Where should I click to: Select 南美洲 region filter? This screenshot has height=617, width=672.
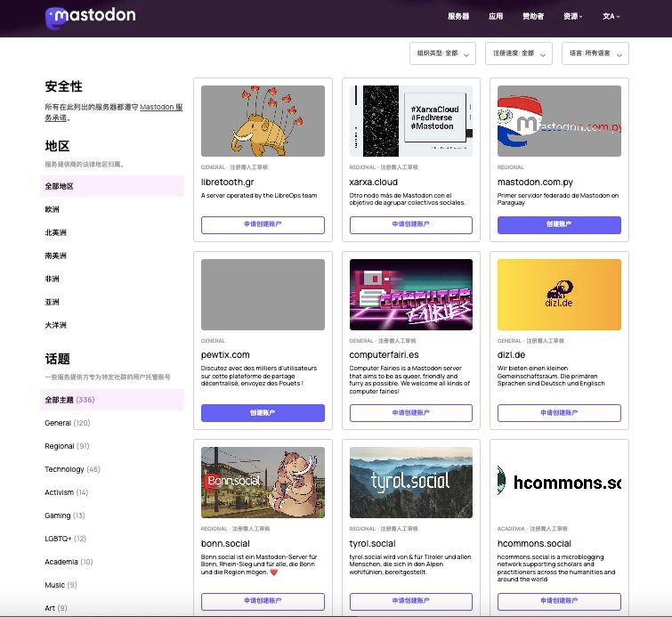point(112,256)
